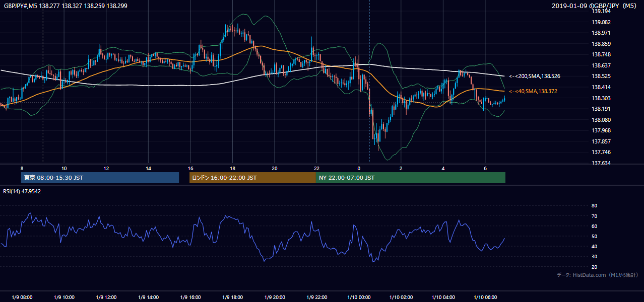Click the 1/10 00:00 bottom time label
644x302 pixels.
[359, 297]
